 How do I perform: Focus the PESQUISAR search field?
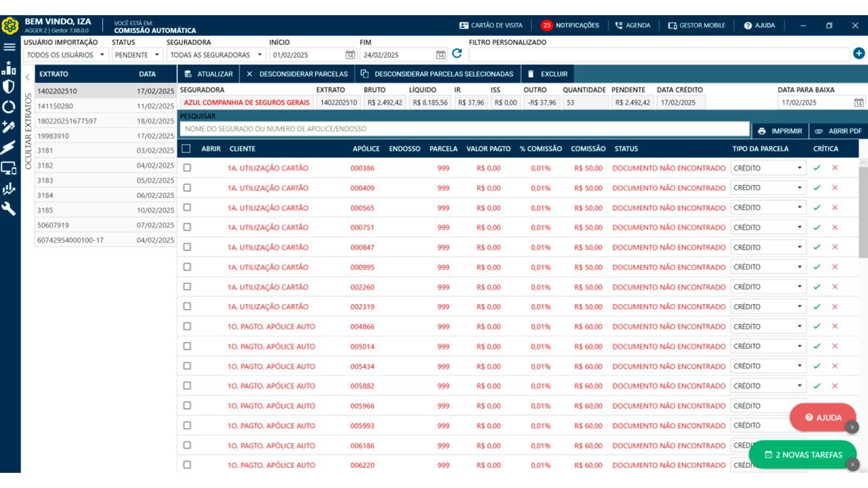click(464, 129)
